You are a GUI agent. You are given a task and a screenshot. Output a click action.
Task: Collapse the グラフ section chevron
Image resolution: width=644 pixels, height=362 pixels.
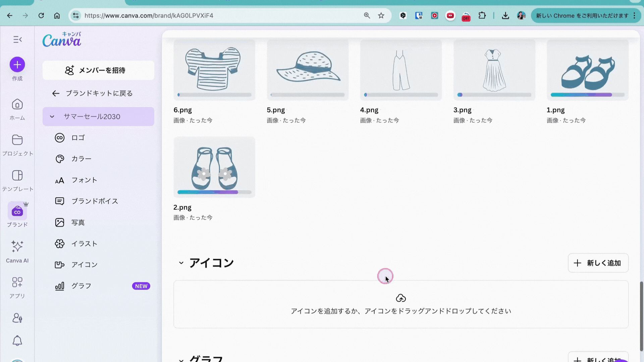(x=181, y=360)
